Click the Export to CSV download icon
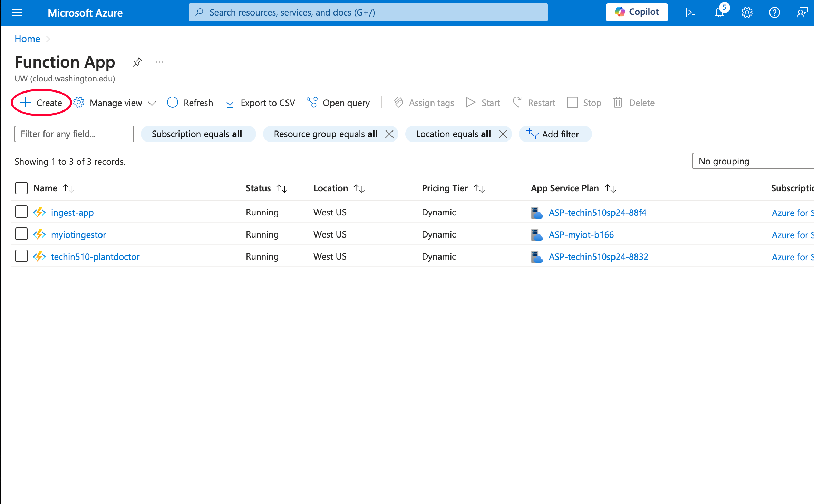The width and height of the screenshot is (814, 504). pos(230,103)
